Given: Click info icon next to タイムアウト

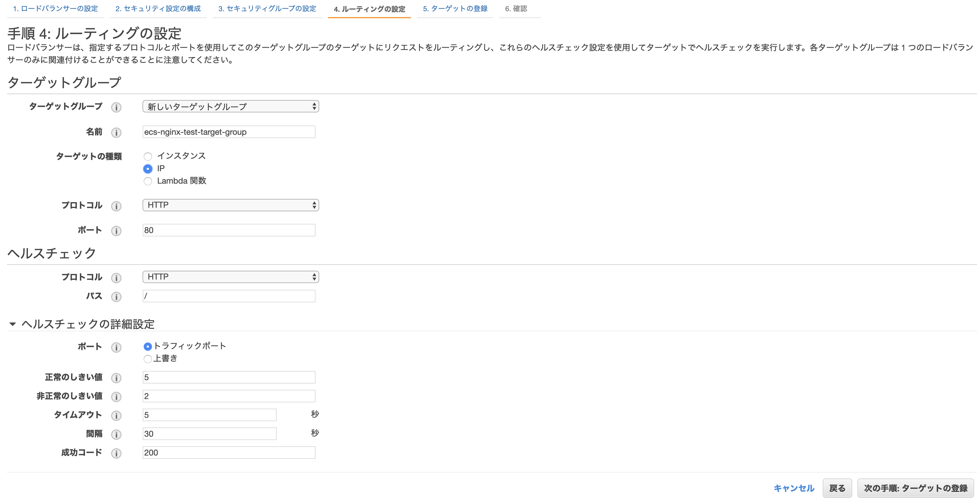Looking at the screenshot, I should point(116,415).
